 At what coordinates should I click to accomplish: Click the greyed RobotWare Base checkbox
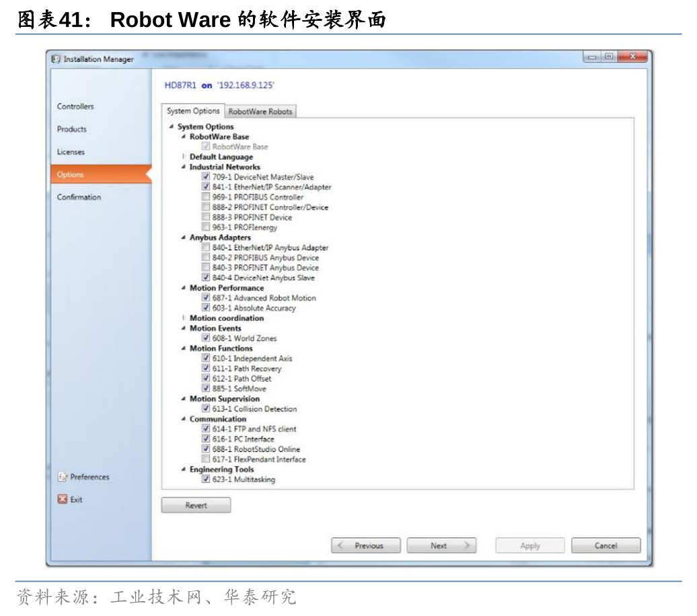click(x=205, y=146)
